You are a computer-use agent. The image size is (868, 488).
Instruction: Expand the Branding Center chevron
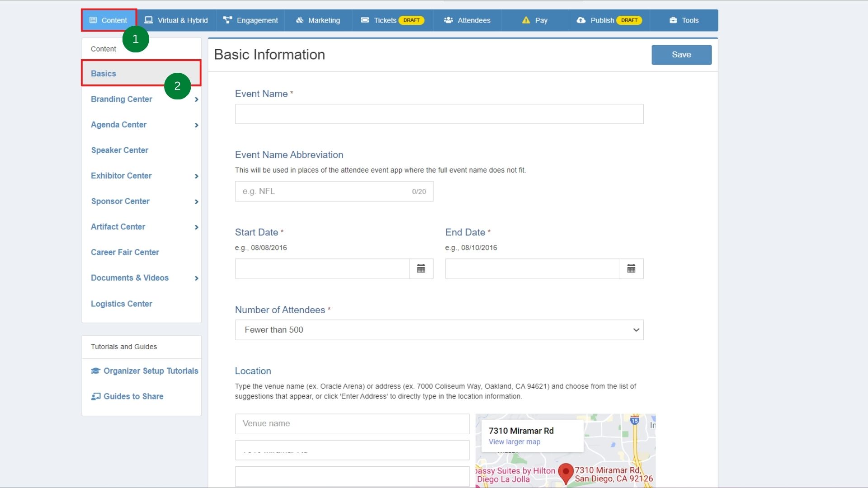[x=196, y=99]
